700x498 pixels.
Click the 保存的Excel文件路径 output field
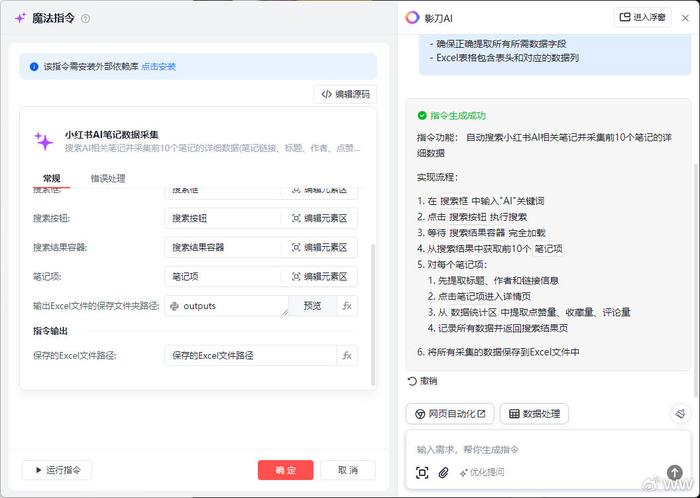point(251,356)
